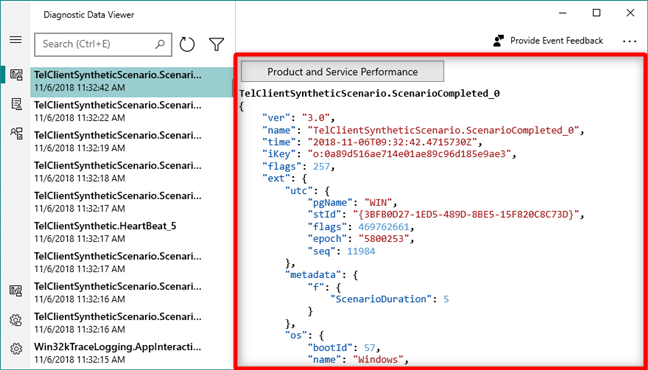648x370 pixels.
Task: Open privacy settings gear icon with badge
Action: pos(16,320)
